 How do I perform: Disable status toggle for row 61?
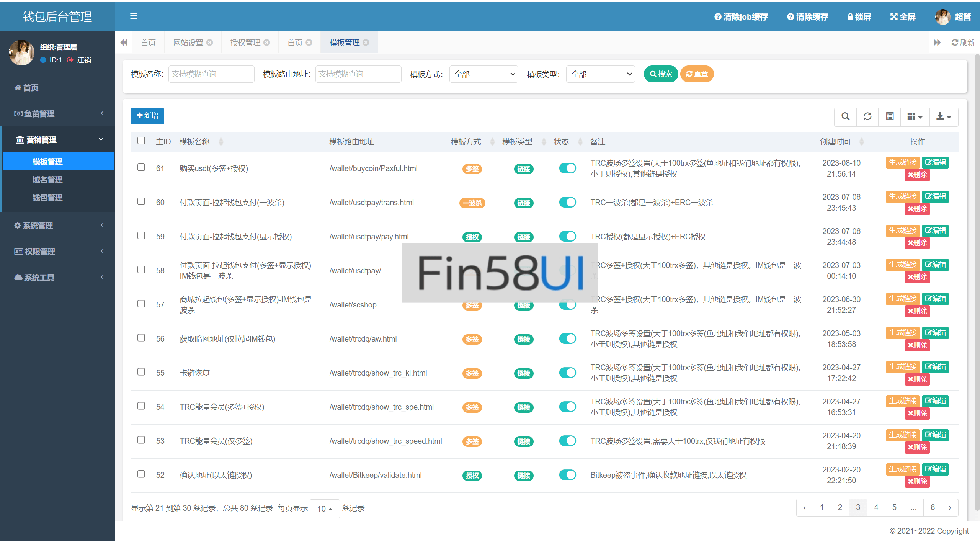click(x=567, y=168)
